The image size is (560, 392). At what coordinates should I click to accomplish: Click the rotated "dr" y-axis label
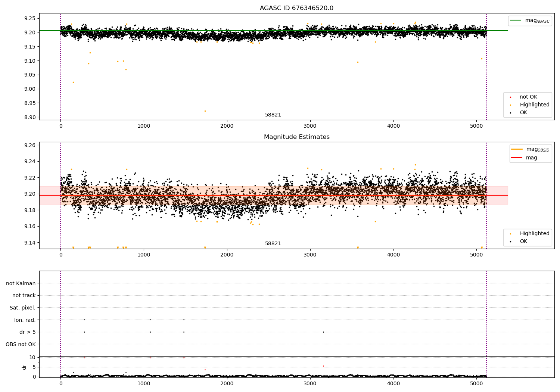point(24,367)
